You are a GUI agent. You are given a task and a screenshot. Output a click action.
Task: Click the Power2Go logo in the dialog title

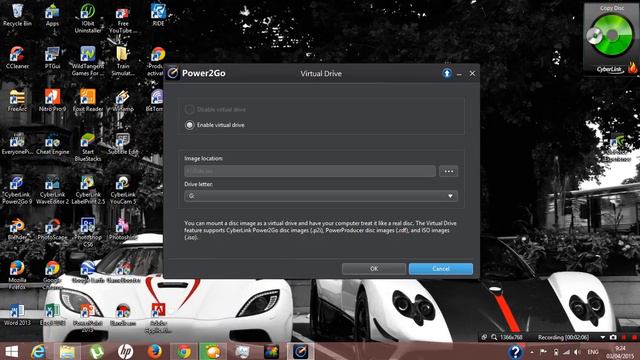(x=173, y=73)
